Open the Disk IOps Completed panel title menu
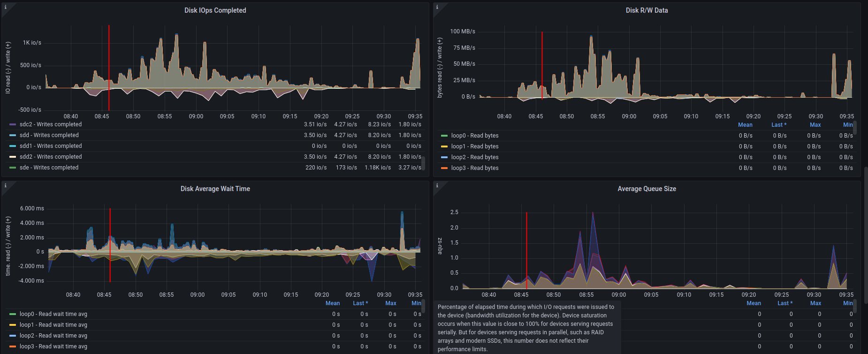This screenshot has height=354, width=868. pos(215,10)
